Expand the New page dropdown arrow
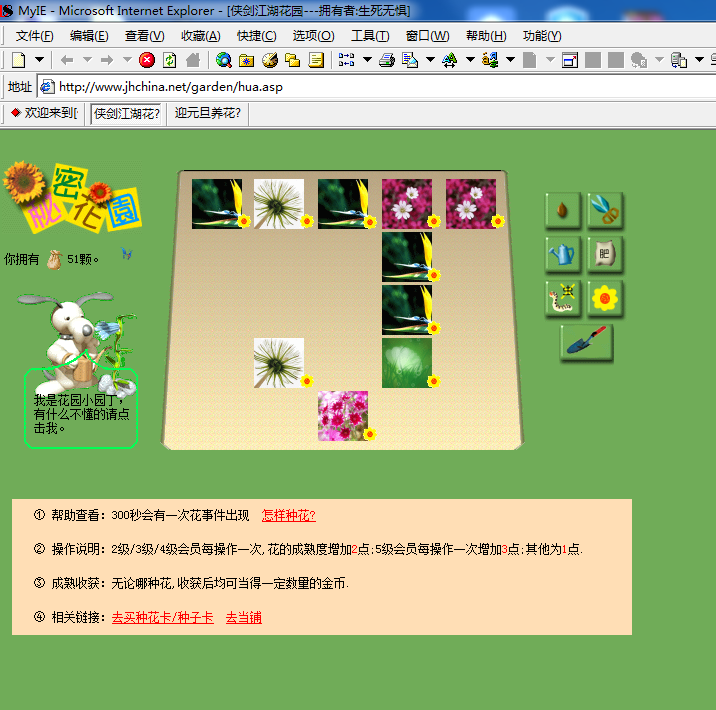This screenshot has height=710, width=716. (39, 59)
